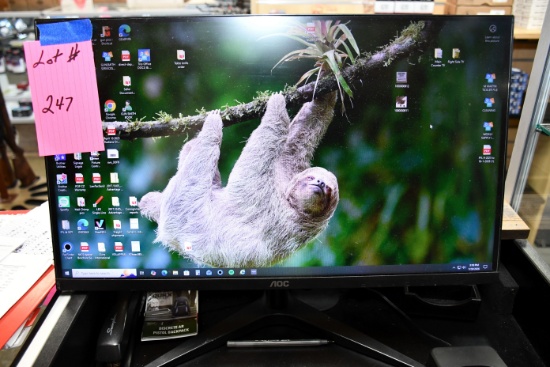The image size is (550, 367).
Task: Select the highlighted blue desktop shortcut
Action: tap(144, 56)
